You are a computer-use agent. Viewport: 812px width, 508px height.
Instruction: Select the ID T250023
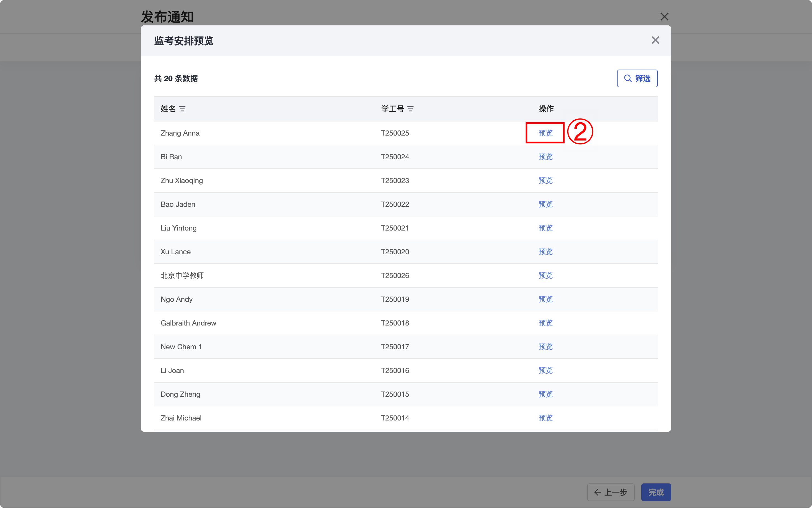click(395, 180)
